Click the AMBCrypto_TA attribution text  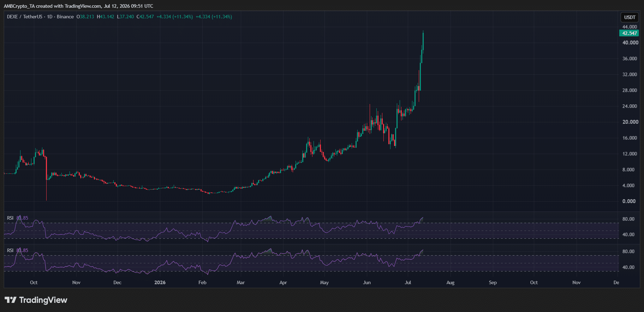19,6
